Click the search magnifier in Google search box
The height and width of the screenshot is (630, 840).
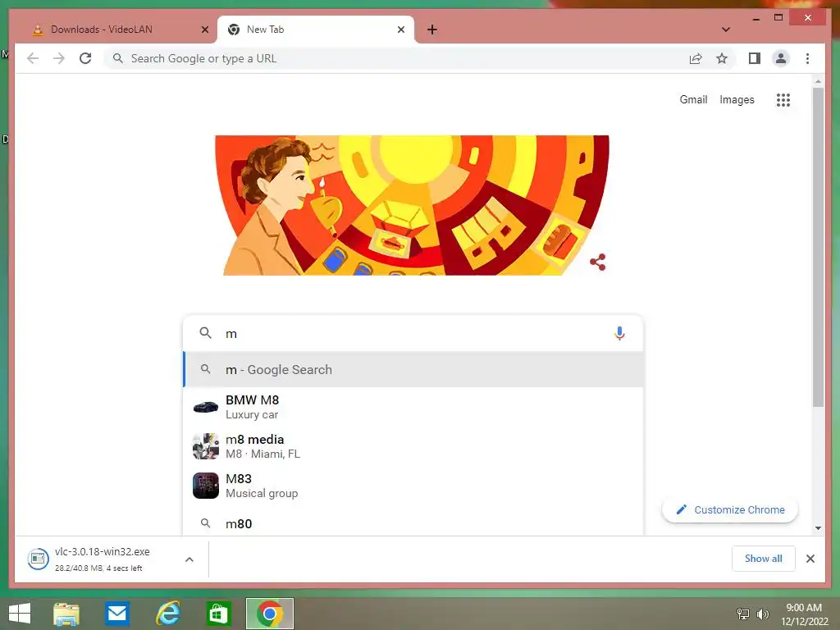205,333
